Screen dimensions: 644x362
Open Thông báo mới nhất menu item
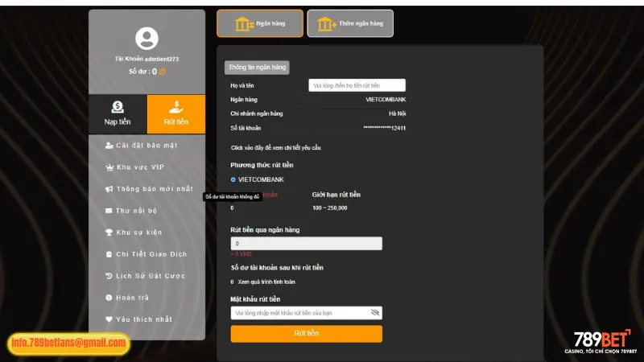pos(149,189)
